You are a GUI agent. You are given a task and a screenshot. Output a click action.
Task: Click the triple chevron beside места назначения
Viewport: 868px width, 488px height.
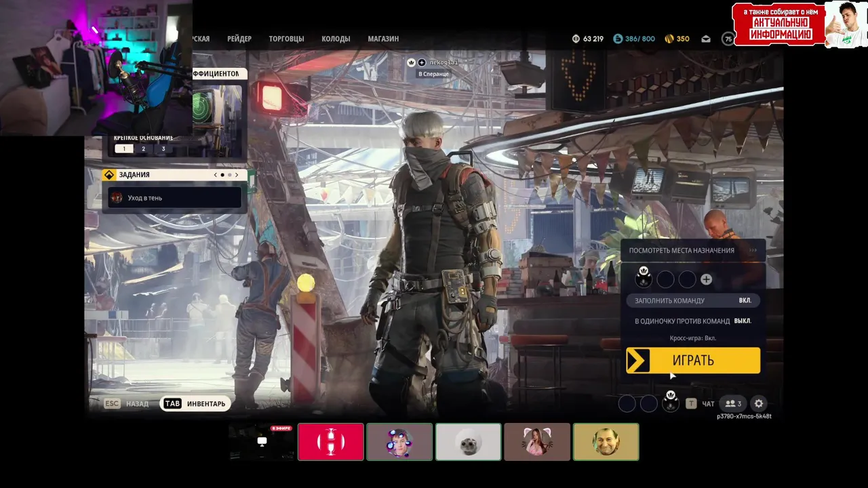point(753,250)
